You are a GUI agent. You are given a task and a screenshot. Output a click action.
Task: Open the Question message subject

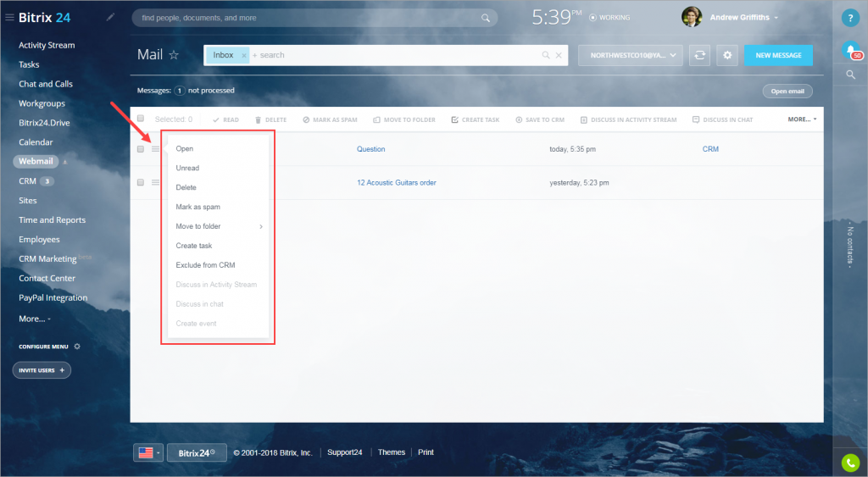pyautogui.click(x=371, y=149)
